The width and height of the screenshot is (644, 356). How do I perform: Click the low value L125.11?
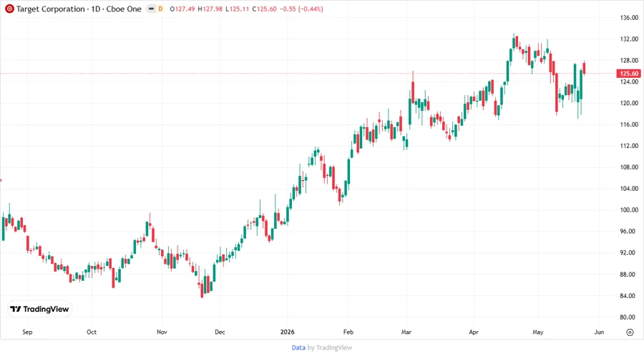(238, 9)
